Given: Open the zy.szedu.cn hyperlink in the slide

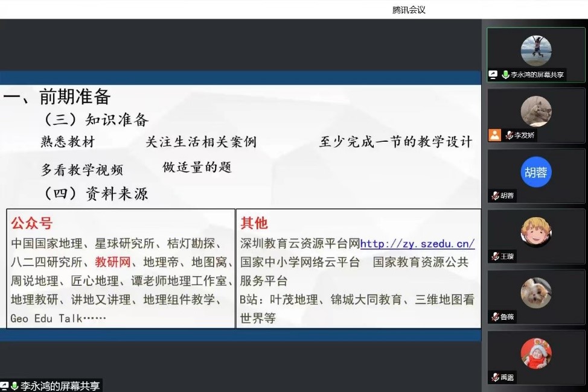Looking at the screenshot, I should point(417,244).
